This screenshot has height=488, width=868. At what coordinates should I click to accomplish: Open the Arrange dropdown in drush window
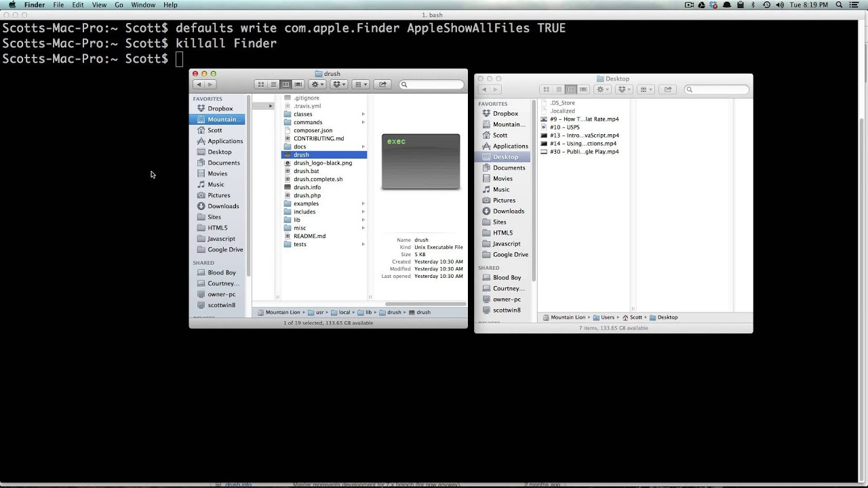(361, 85)
